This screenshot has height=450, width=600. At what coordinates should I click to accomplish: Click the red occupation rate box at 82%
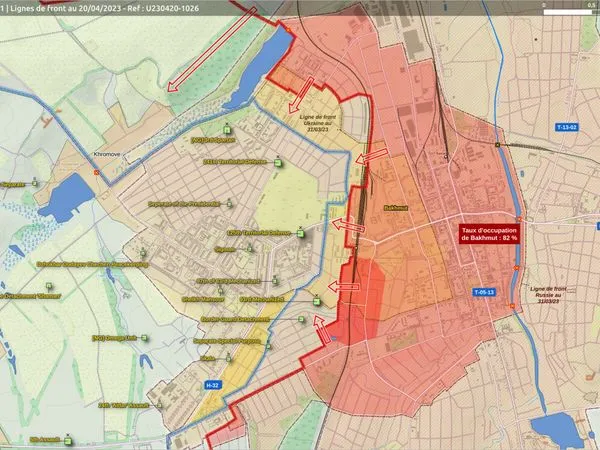click(489, 234)
